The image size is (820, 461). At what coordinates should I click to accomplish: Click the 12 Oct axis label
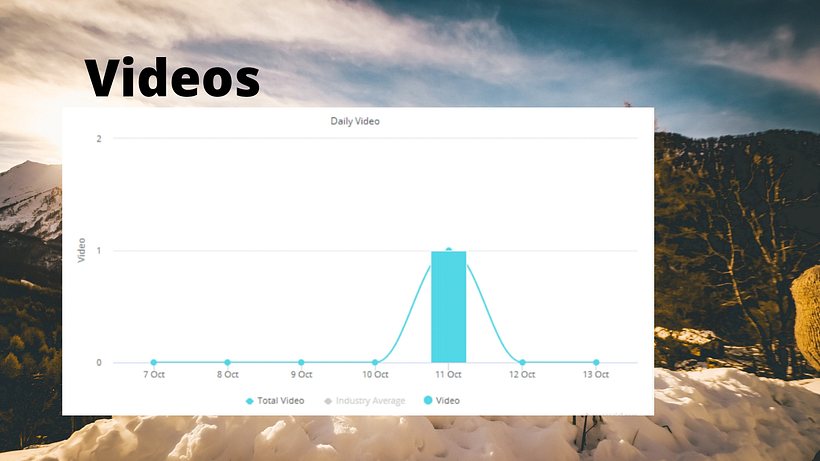click(522, 374)
